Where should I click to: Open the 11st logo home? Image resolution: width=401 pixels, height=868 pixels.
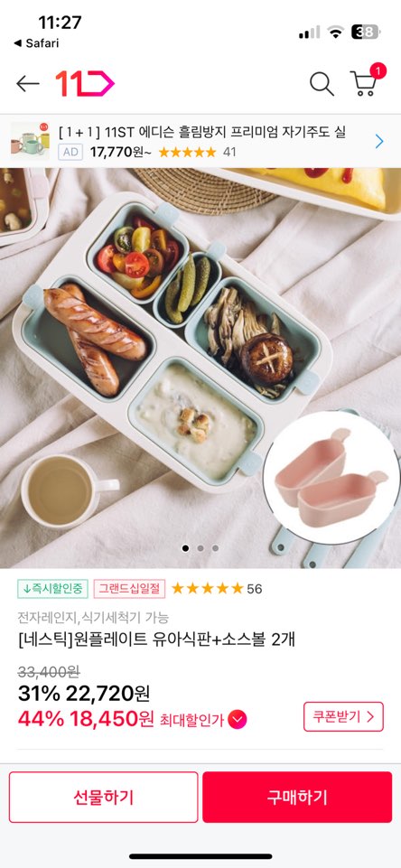(85, 84)
